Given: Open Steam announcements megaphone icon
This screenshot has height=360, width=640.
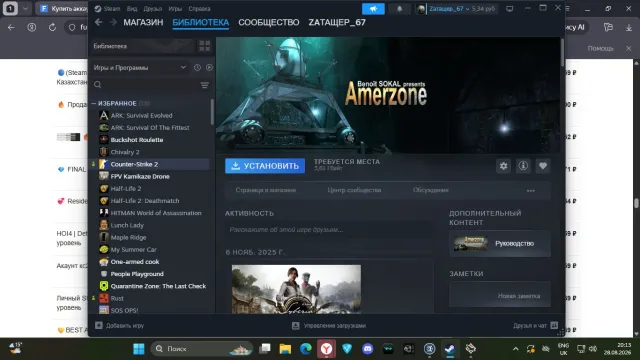Looking at the screenshot, I should click(x=373, y=9).
